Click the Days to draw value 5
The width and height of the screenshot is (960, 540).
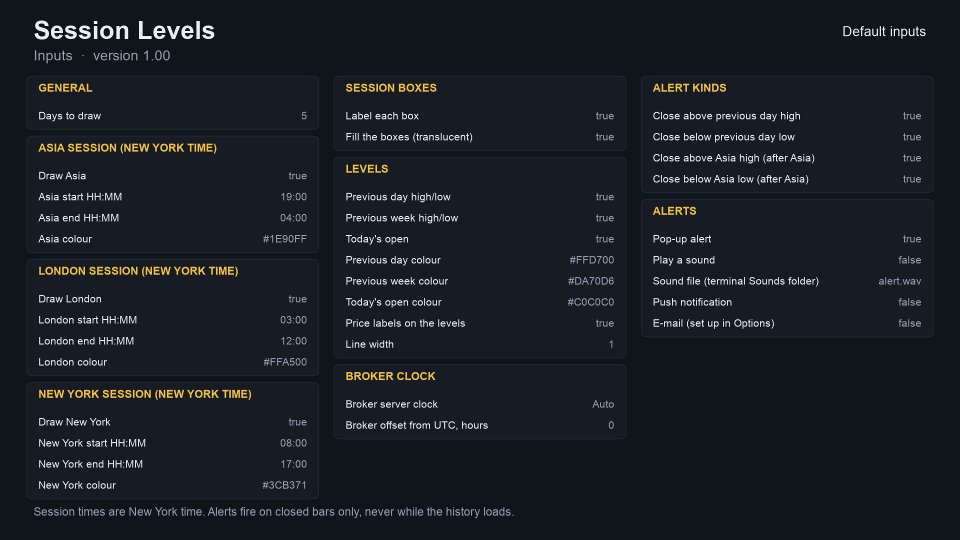304,116
